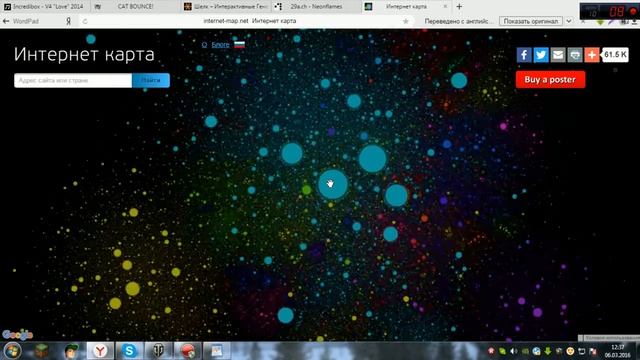Open the red ball taskbar application
Screen dimensions: 640x360
click(188, 351)
